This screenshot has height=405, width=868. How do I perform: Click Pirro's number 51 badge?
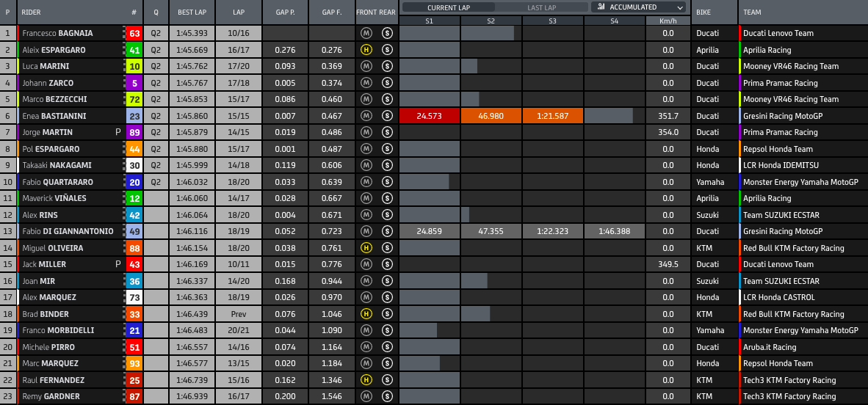(134, 347)
